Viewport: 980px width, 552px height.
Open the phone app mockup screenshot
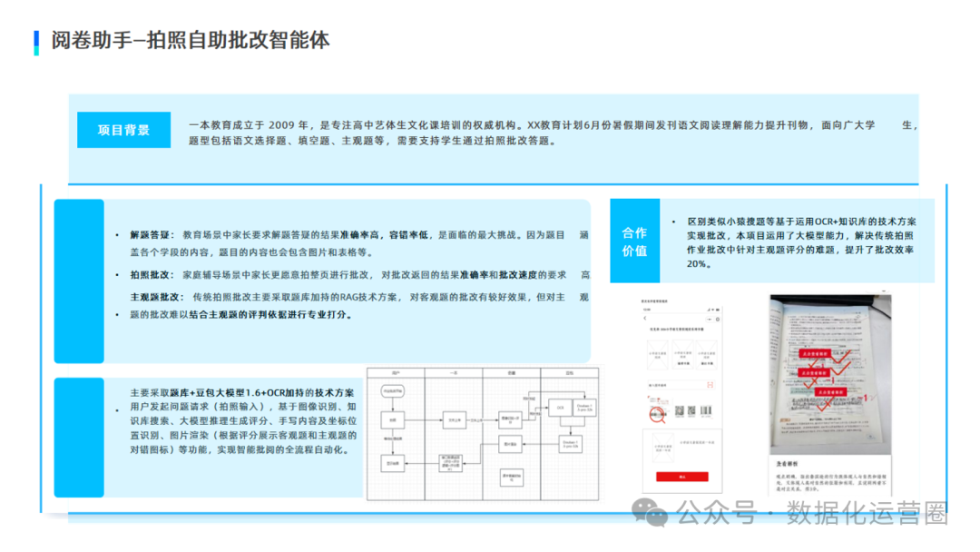point(681,397)
